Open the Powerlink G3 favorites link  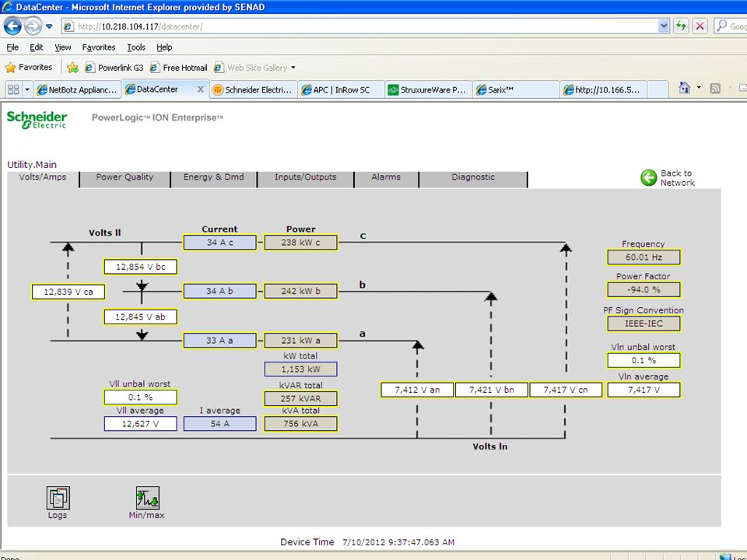[114, 68]
